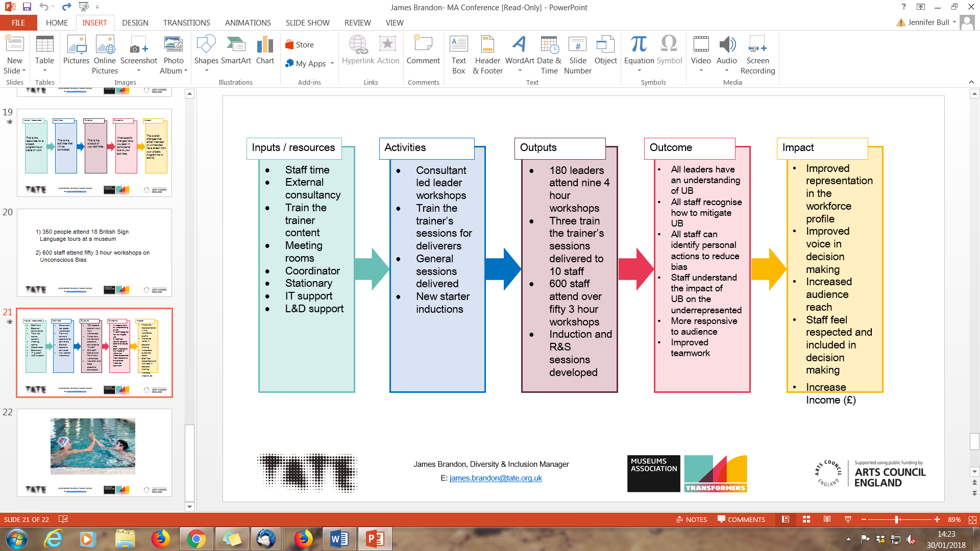Select slide 19 thumbnail
The image size is (980, 551).
tap(94, 153)
